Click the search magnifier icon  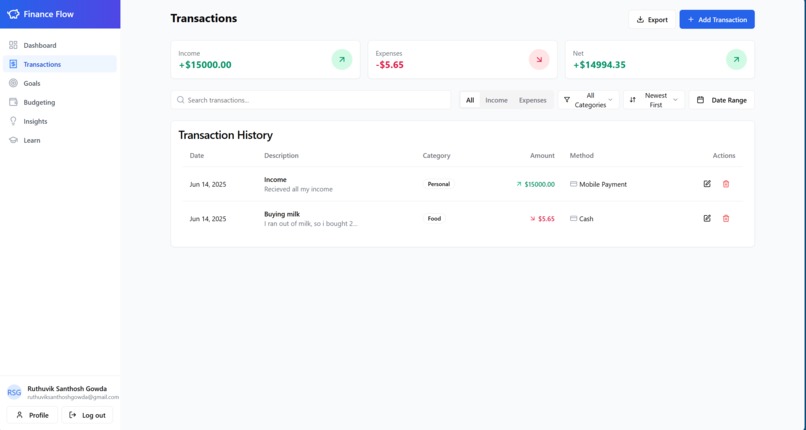pyautogui.click(x=180, y=100)
